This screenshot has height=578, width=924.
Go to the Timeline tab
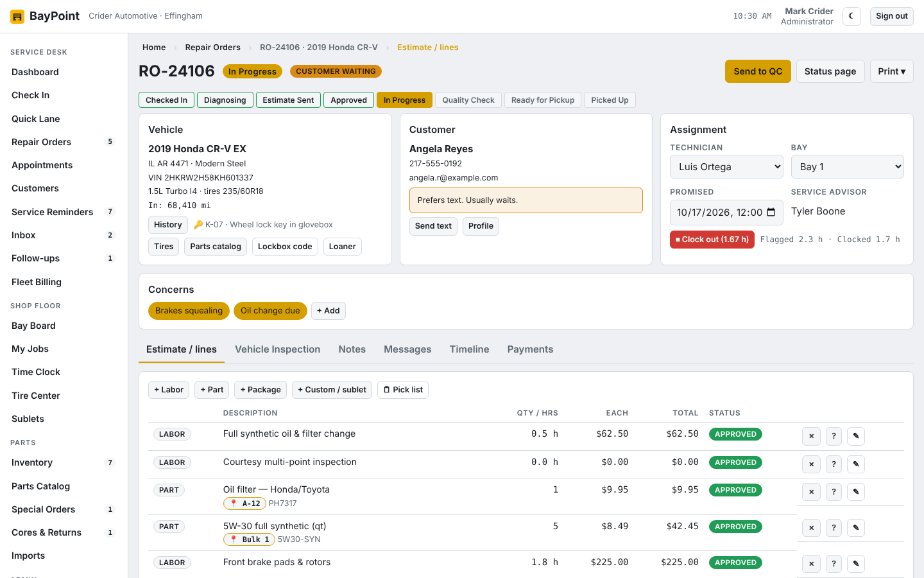pos(470,349)
